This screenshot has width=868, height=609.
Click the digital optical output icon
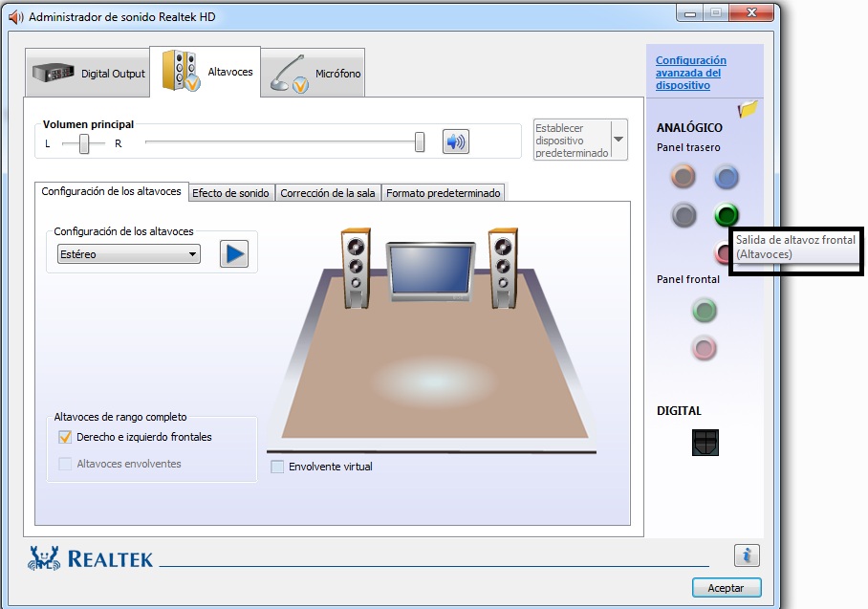coord(705,443)
